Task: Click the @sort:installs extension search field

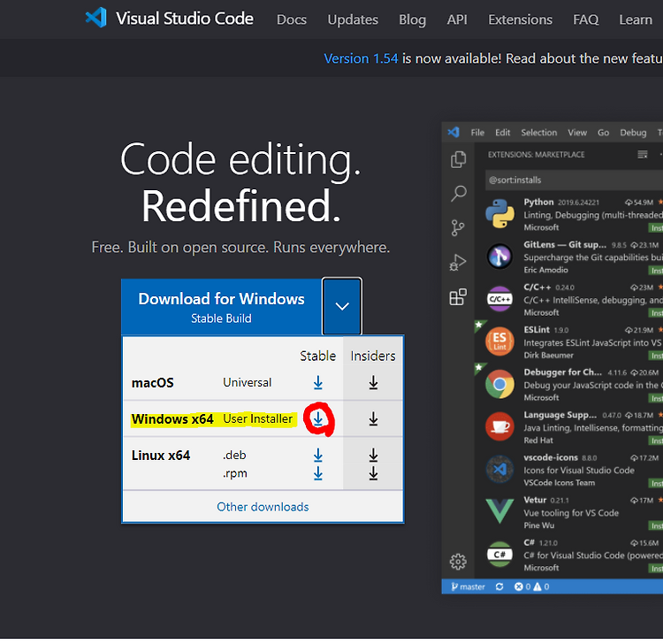Action: 574,180
